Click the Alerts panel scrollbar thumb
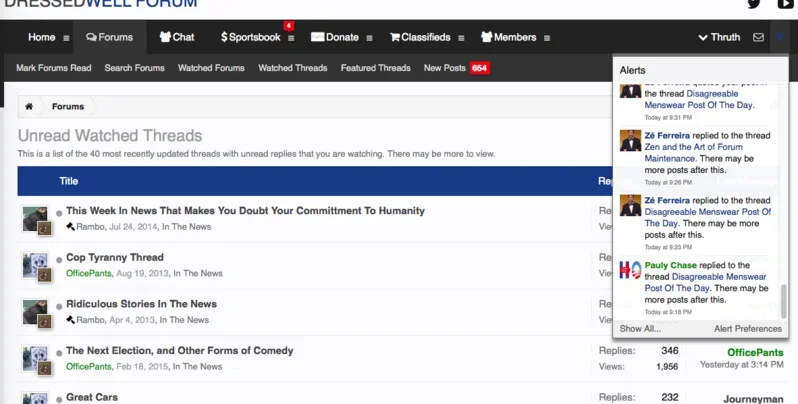 click(x=784, y=302)
